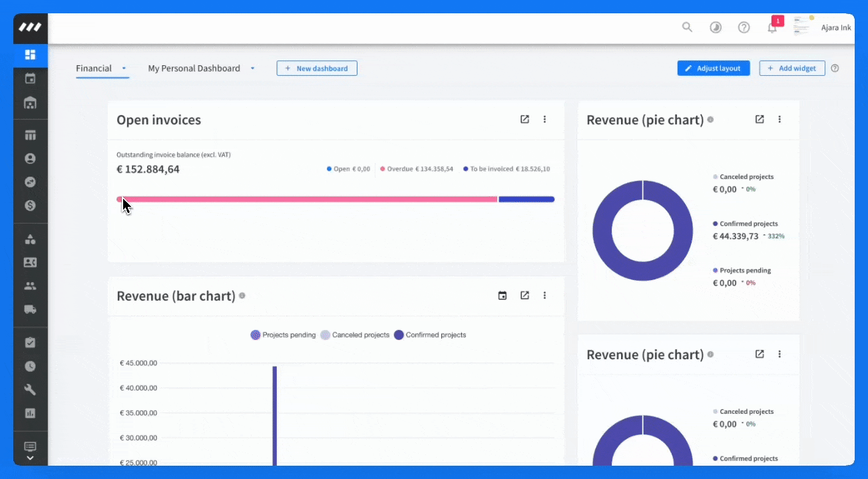Click the Overdue € 134.358,54 legend item
The image size is (868, 479).
coord(417,169)
